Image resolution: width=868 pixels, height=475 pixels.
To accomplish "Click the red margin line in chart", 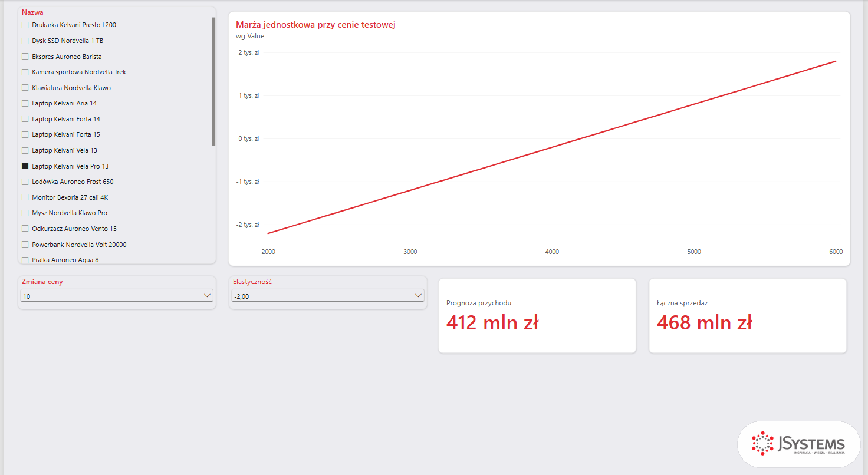I will pos(552,147).
